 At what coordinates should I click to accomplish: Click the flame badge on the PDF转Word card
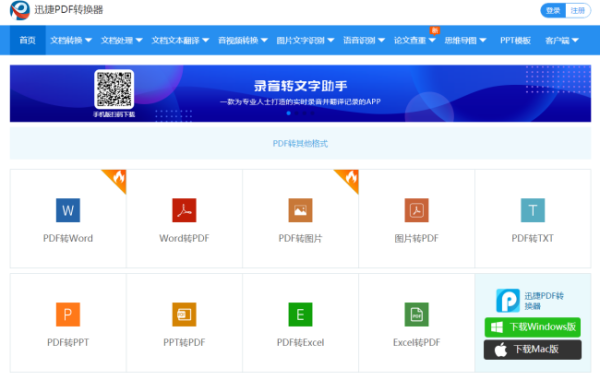point(117,179)
